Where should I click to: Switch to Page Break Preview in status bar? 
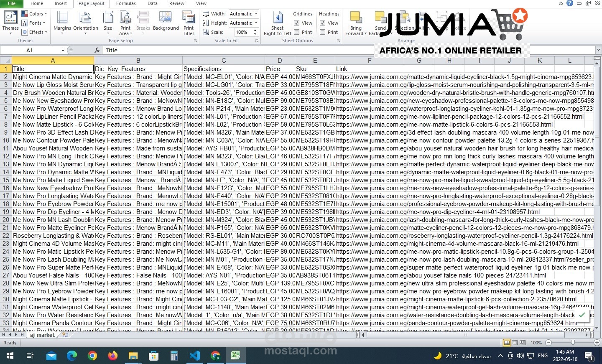coord(522,343)
